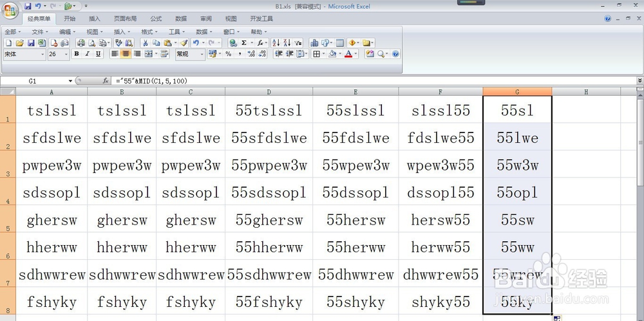Click the Select All corner button
This screenshot has height=321, width=644.
coord(8,91)
